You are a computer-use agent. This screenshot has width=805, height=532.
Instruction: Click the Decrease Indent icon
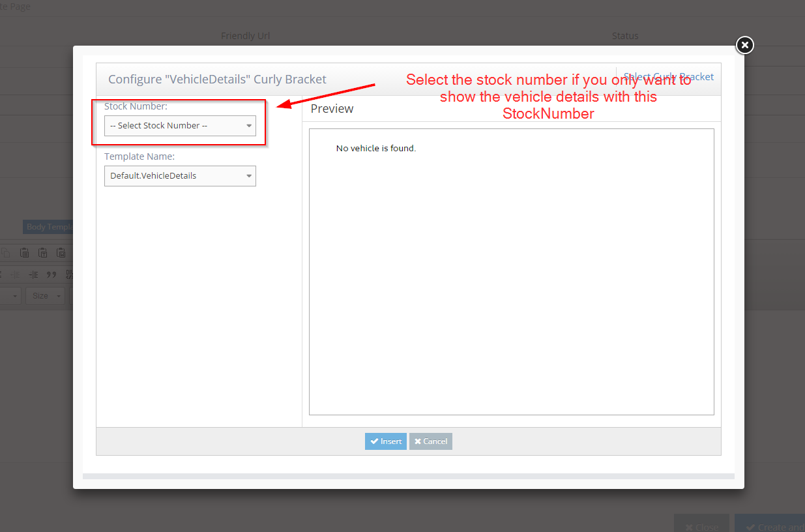pos(16,274)
